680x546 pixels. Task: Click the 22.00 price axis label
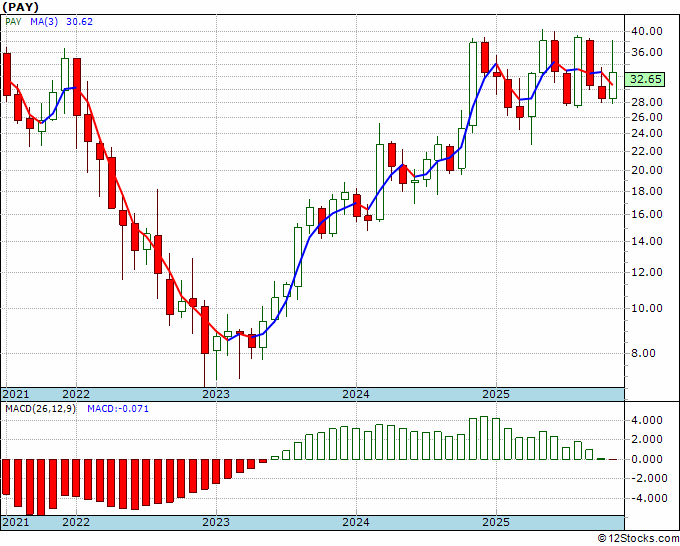[646, 151]
